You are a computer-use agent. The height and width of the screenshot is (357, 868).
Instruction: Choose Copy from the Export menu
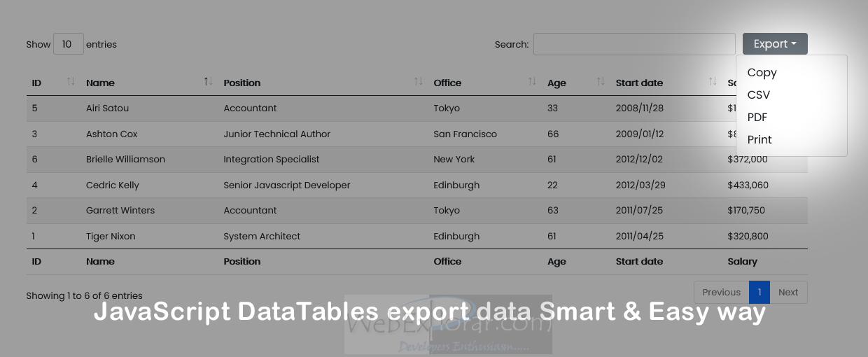[x=762, y=72]
